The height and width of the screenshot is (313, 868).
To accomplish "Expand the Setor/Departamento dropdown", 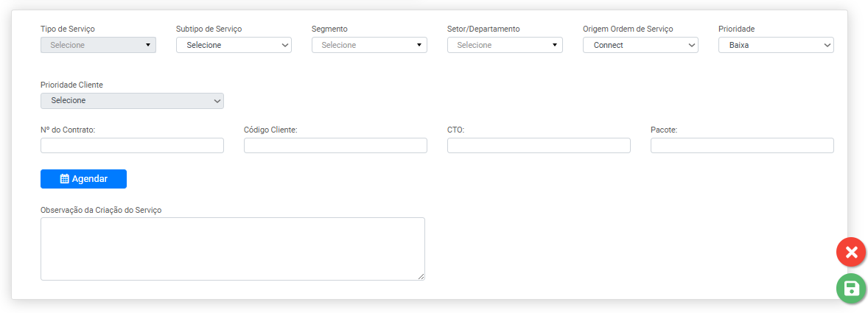I will click(505, 45).
